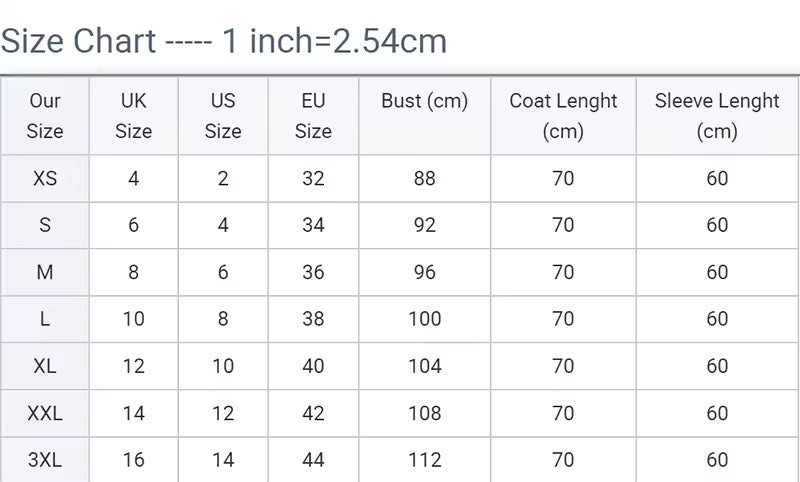
Task: Click the XL size row label
Action: coord(45,366)
